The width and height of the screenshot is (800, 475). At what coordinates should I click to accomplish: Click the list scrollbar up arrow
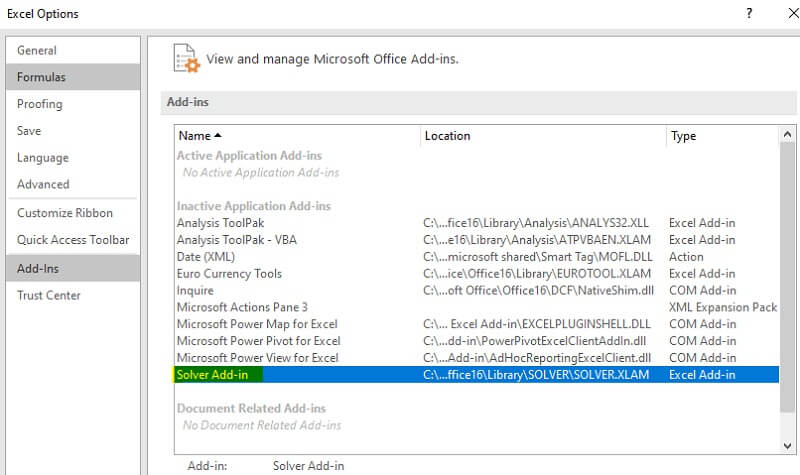pyautogui.click(x=787, y=135)
